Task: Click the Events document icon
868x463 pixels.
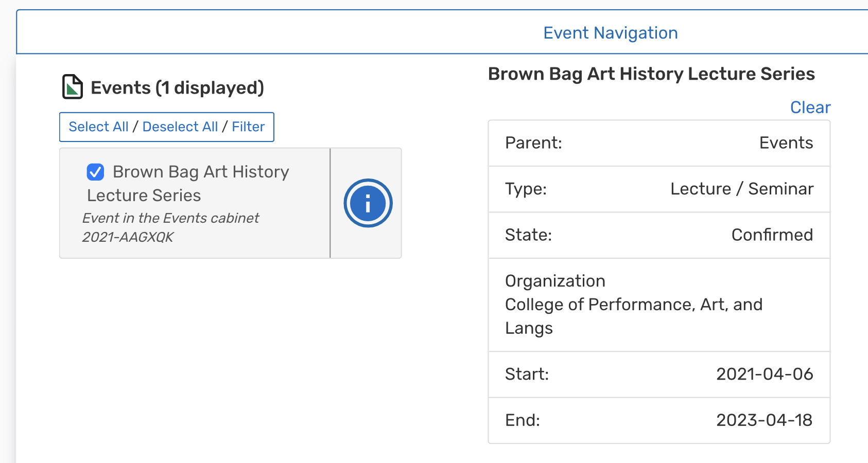Action: 72,87
